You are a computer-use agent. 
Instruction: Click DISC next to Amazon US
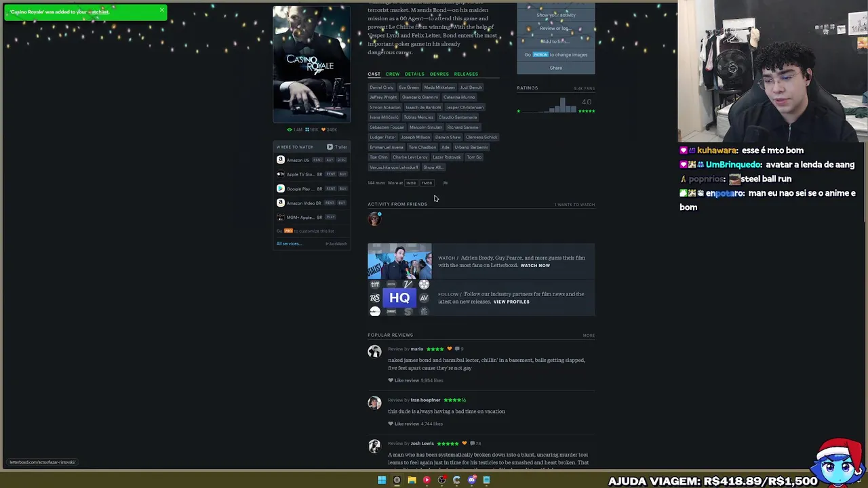(342, 160)
